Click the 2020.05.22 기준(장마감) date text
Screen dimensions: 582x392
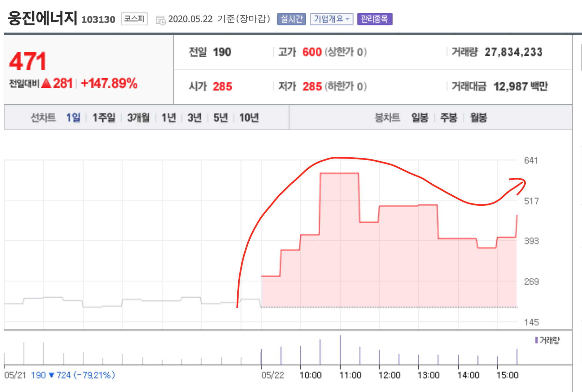(219, 19)
